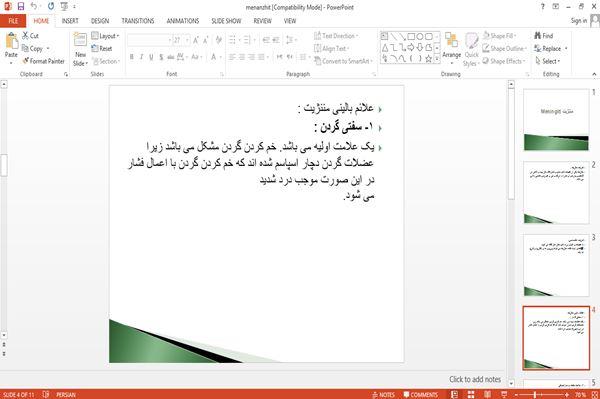Image resolution: width=600 pixels, height=399 pixels.
Task: Clear all formatting icon
Action: (x=218, y=39)
